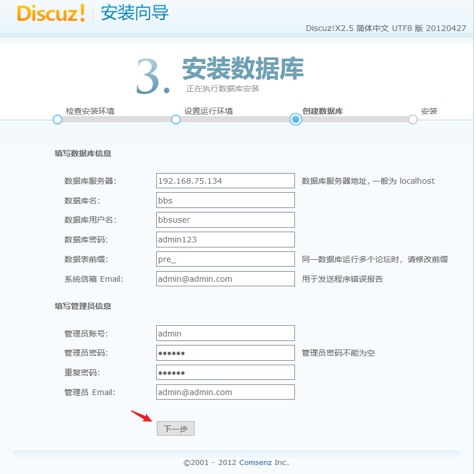The image size is (476, 474).
Task: Select the 管理员 Email input field
Action: 225,392
